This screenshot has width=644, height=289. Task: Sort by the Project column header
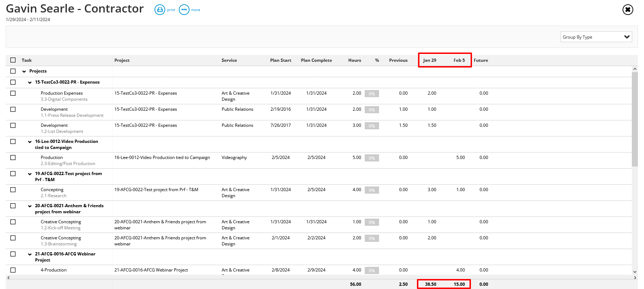pos(122,60)
